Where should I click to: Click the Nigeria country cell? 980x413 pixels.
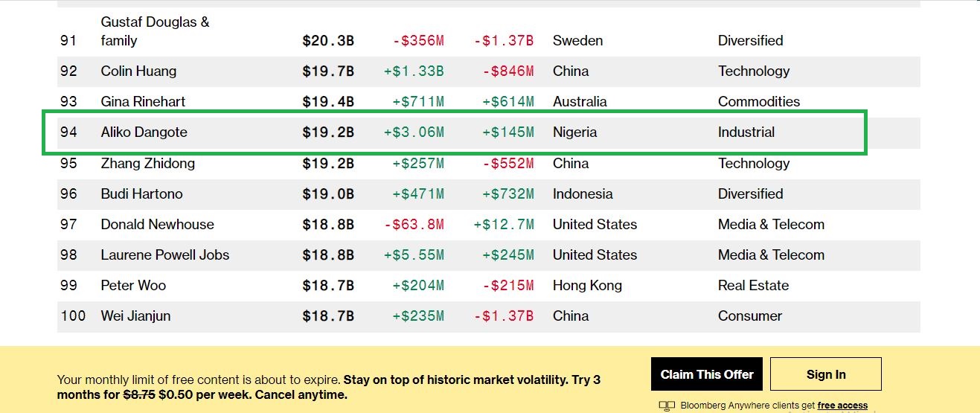tap(574, 132)
